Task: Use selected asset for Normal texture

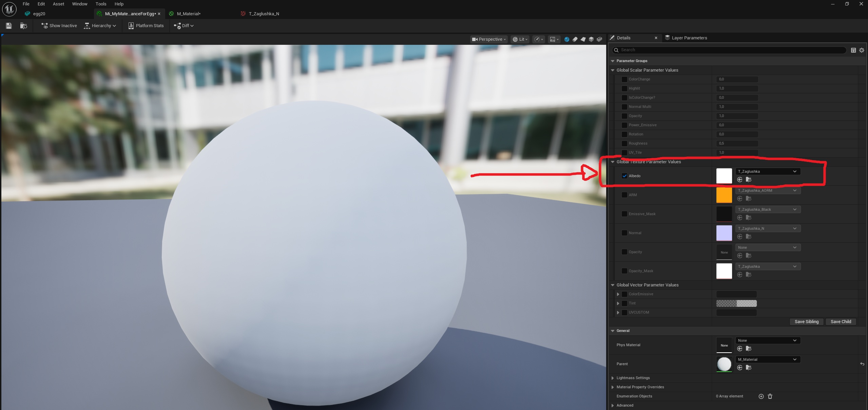Action: point(740,237)
